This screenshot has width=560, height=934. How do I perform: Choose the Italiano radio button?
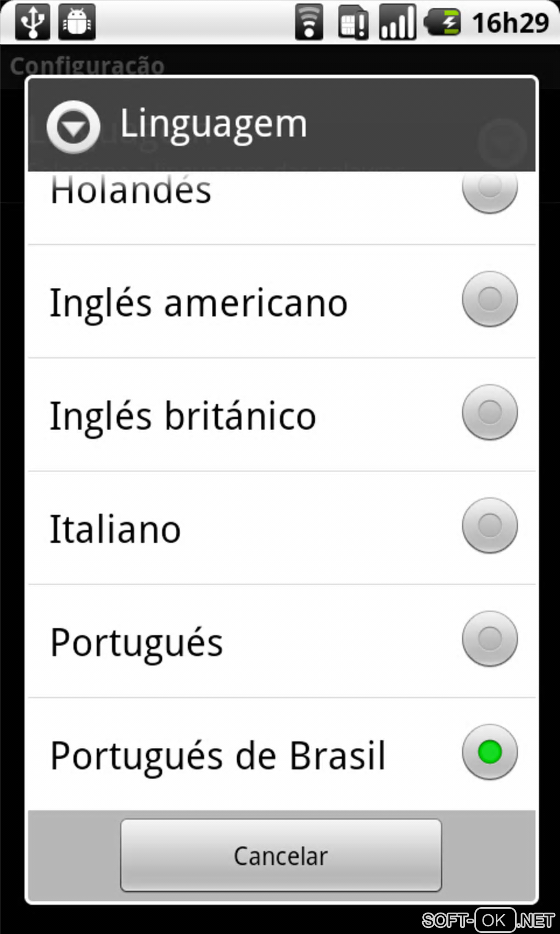[490, 526]
